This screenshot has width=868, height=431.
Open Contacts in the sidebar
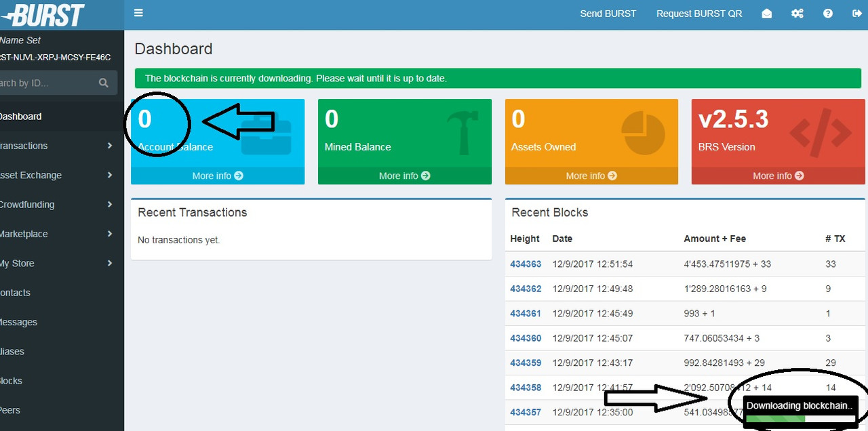pyautogui.click(x=62, y=293)
